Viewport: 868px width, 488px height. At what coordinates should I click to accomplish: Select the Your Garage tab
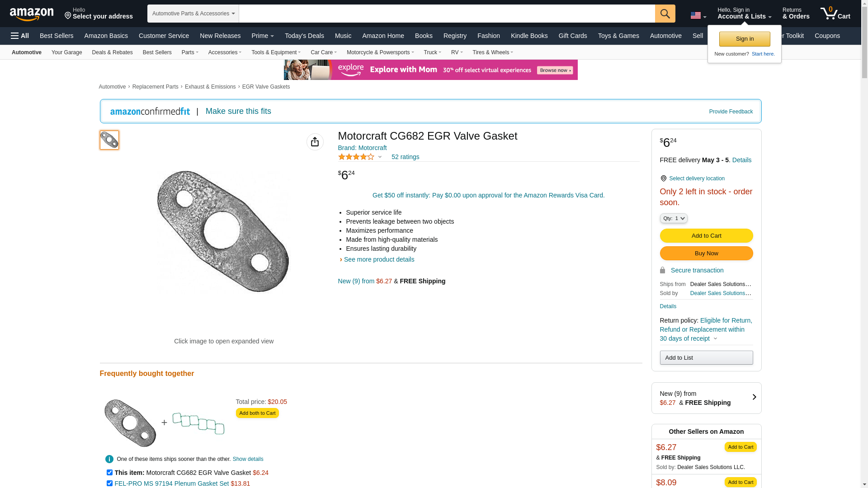66,52
